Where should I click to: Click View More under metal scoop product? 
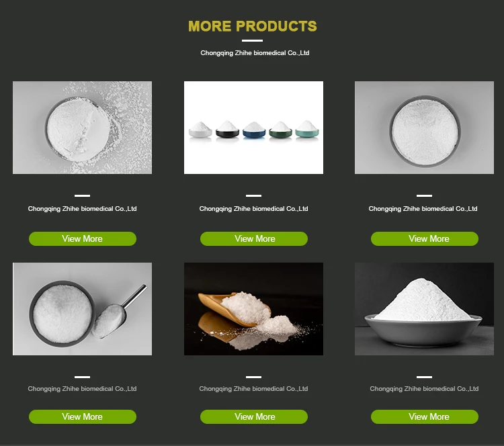[83, 416]
